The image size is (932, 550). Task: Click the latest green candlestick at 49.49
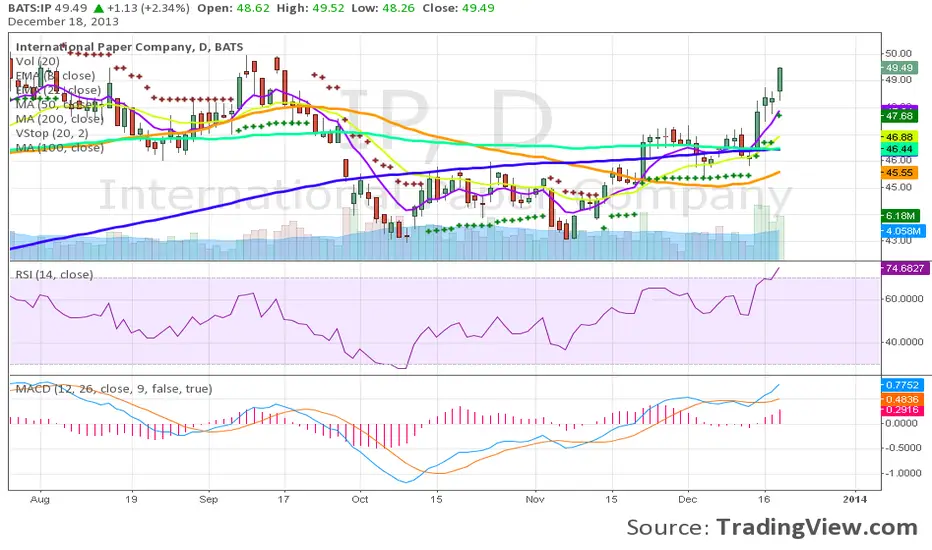[x=780, y=80]
